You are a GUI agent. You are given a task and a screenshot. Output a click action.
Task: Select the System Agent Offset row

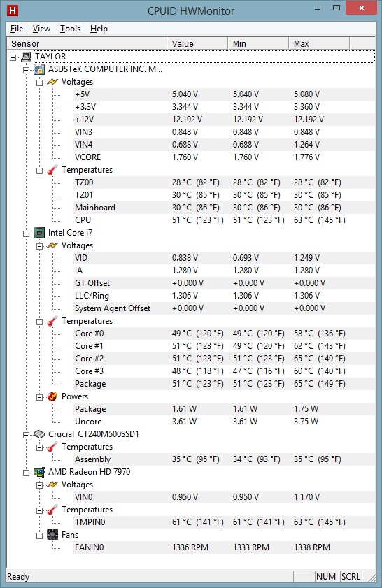pos(225,308)
